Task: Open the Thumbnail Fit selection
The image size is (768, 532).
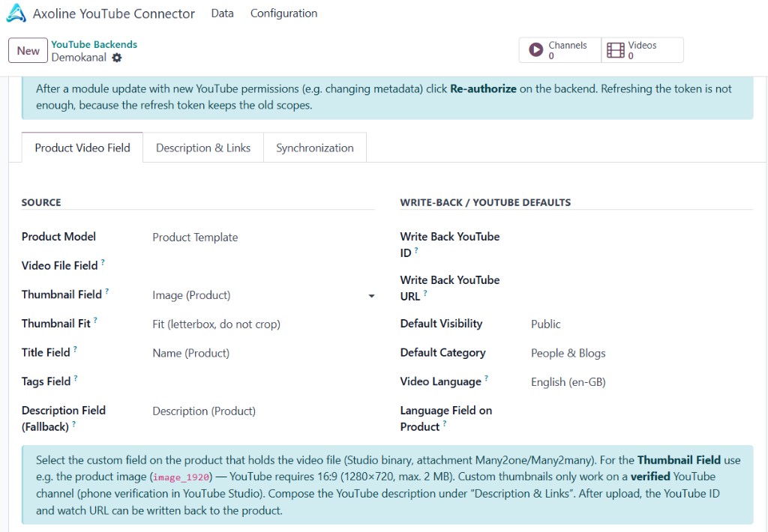Action: 263,324
